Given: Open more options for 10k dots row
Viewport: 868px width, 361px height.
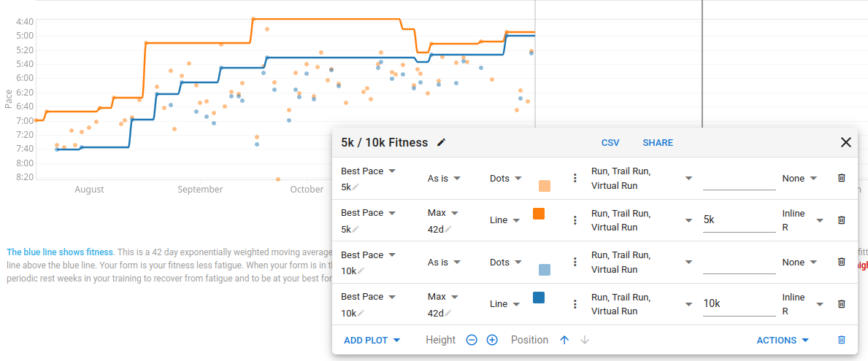Looking at the screenshot, I should click(575, 262).
